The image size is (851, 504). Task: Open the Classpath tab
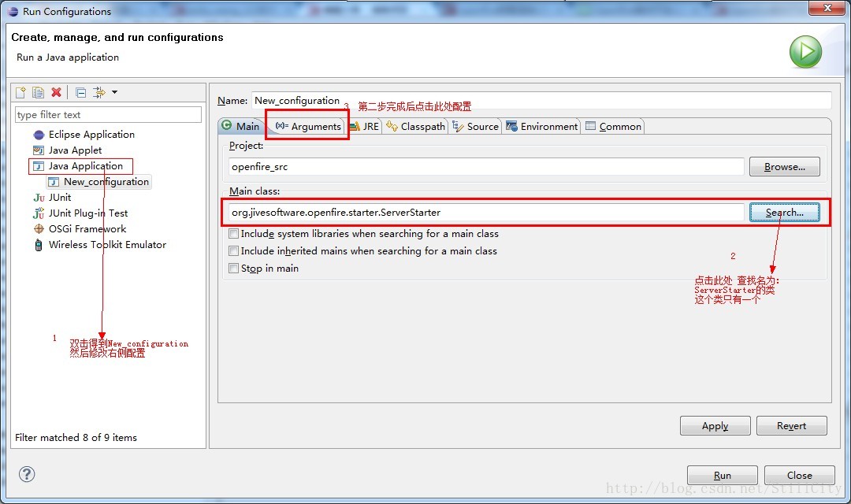(415, 127)
